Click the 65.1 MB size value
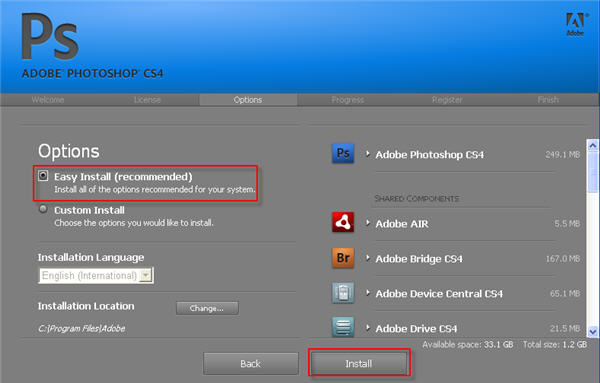600x383 pixels. [565, 293]
